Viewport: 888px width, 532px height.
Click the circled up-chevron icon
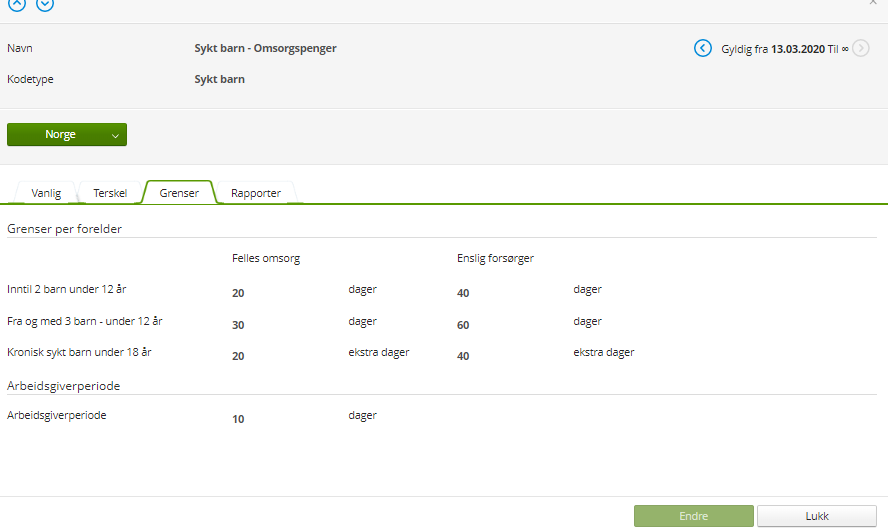17,4
